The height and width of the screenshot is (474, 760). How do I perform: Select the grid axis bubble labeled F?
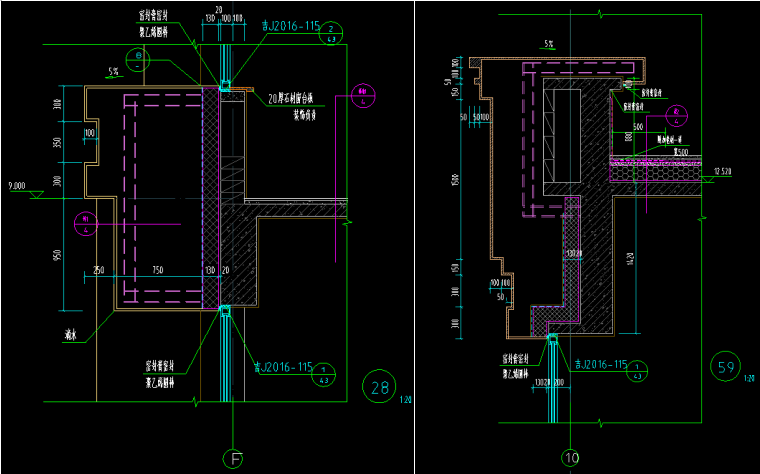coord(235,459)
